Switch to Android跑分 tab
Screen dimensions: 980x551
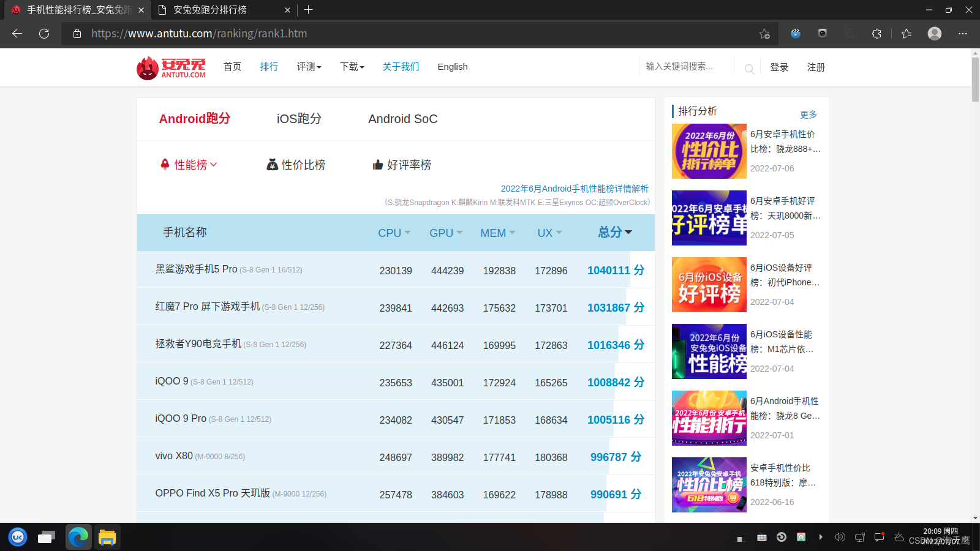click(195, 119)
